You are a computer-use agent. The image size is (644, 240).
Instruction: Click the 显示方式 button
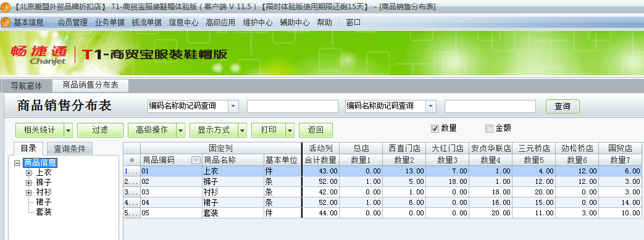214,130
